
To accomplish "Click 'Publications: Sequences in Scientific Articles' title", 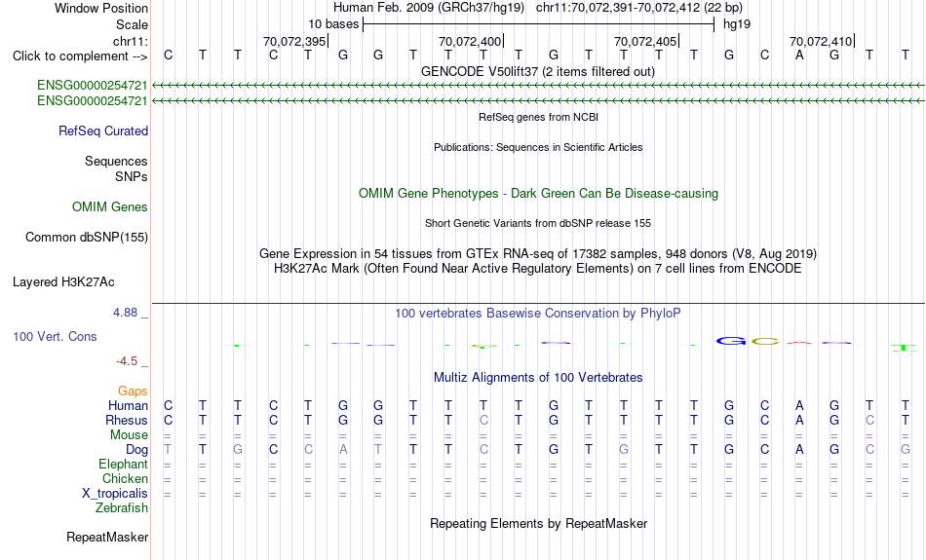I will click(538, 147).
